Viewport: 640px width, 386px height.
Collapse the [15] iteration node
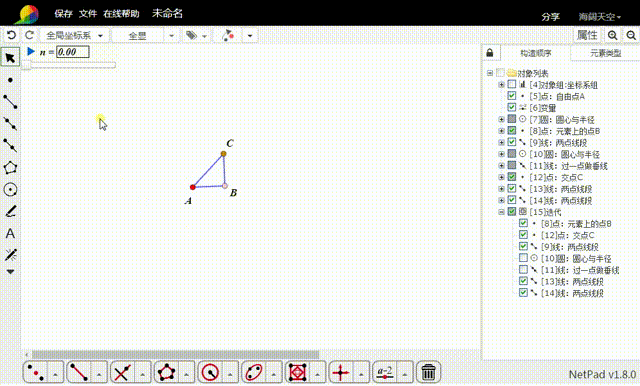click(501, 212)
